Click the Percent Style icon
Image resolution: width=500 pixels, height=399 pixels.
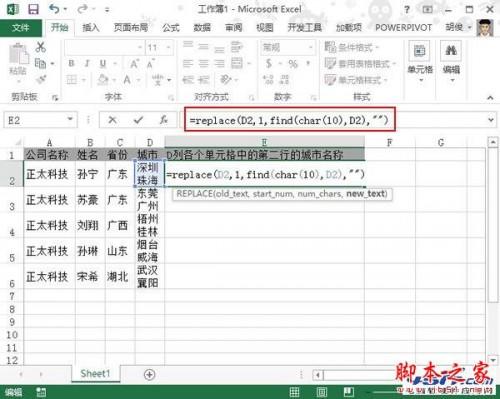point(293,63)
